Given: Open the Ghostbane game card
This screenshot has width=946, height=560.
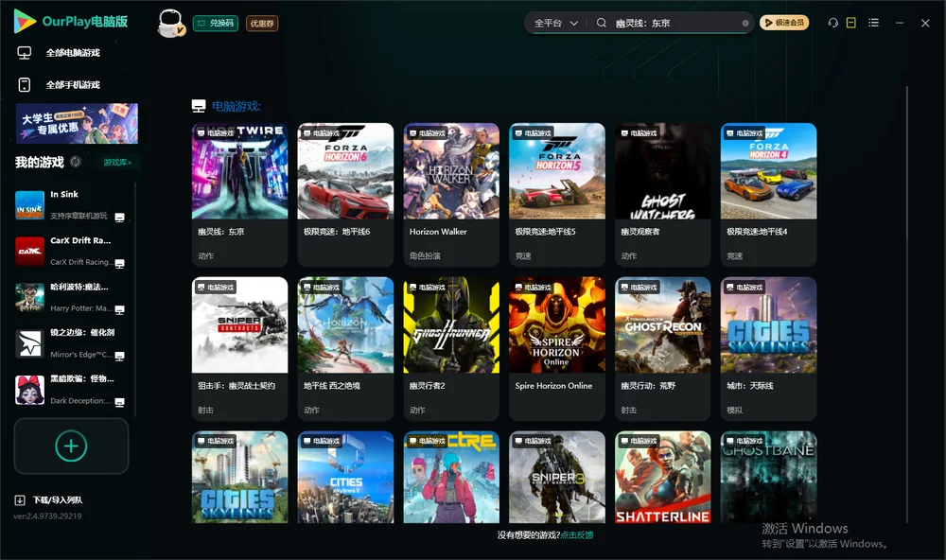Looking at the screenshot, I should [768, 477].
